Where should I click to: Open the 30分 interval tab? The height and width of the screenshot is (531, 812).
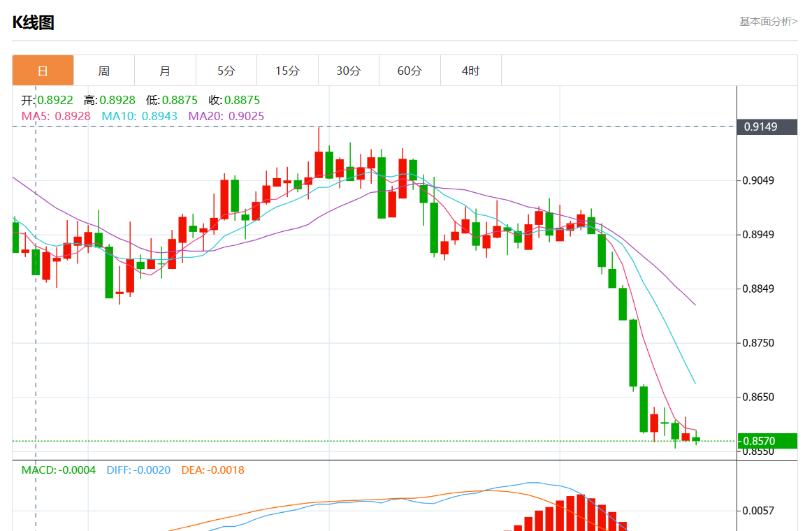click(x=349, y=71)
